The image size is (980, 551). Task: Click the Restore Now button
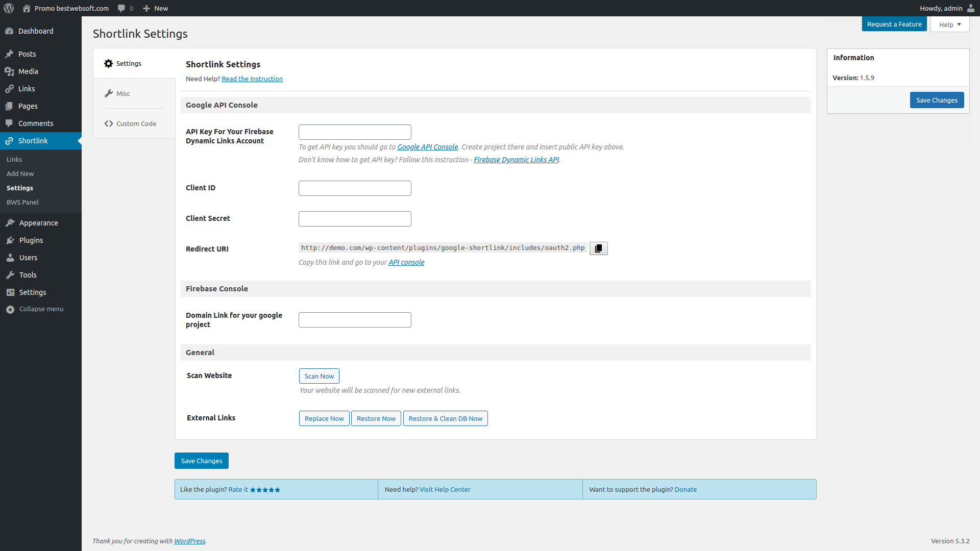click(376, 418)
